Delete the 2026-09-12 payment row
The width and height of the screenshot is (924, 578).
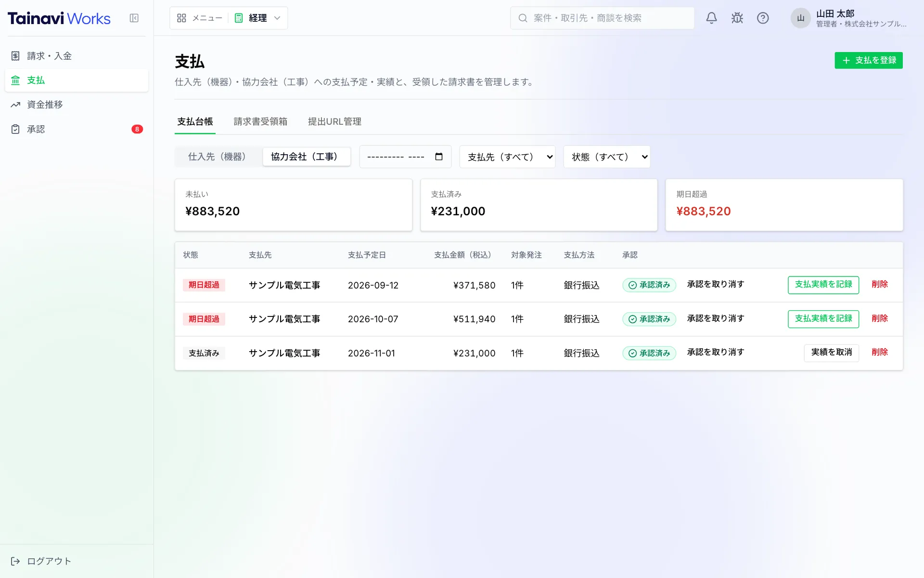880,285
